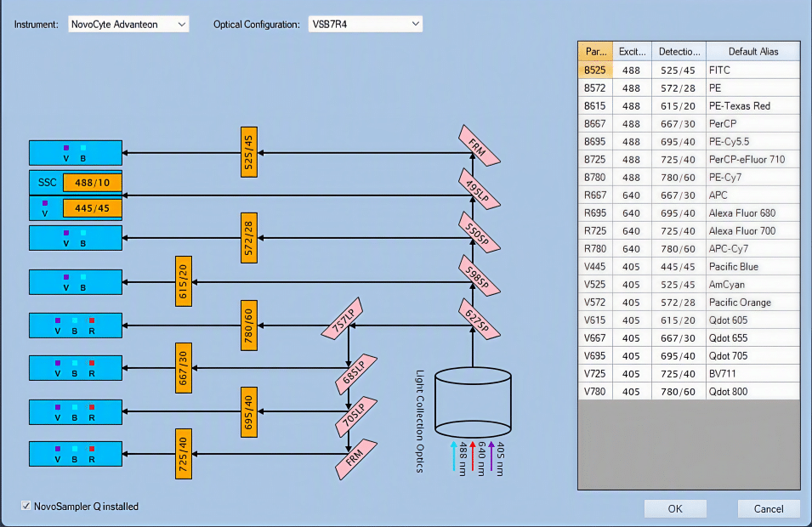Select the B615 parameter row
812x527 pixels.
tap(690, 105)
